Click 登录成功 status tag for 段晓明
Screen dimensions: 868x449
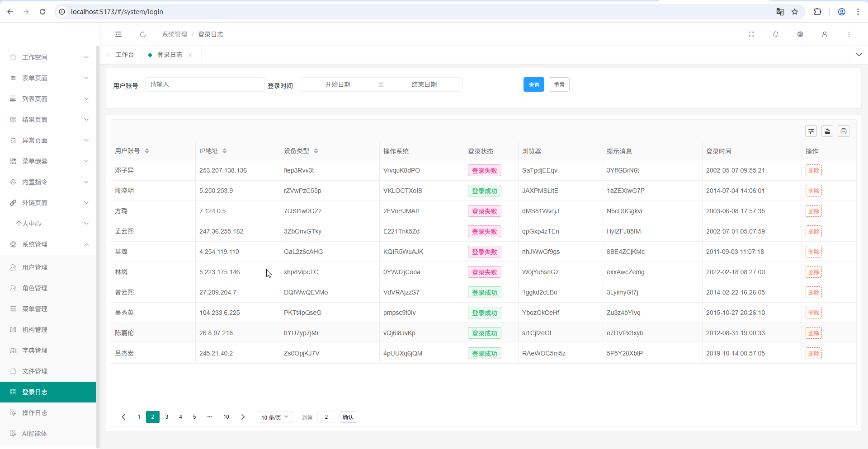click(x=485, y=191)
